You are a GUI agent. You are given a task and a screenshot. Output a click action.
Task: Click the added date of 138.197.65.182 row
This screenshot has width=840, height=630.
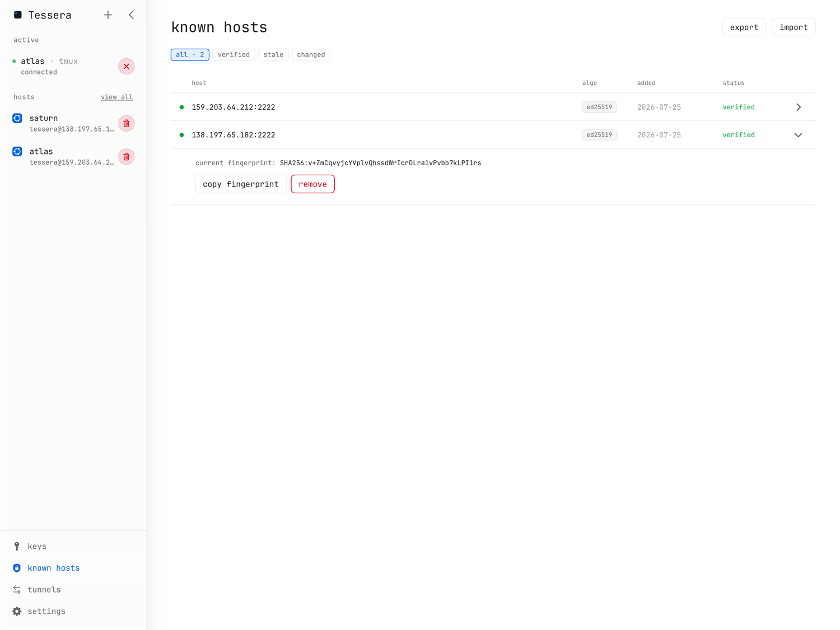click(x=659, y=135)
